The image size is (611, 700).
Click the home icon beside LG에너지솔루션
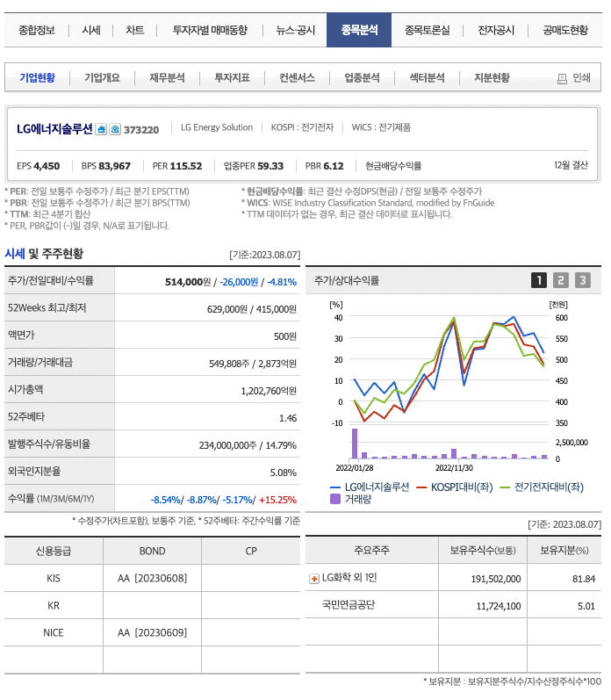coord(101,129)
